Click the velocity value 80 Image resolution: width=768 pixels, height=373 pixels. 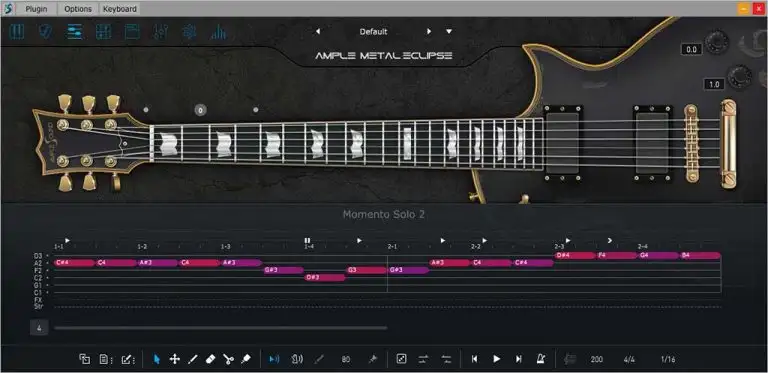[346, 359]
